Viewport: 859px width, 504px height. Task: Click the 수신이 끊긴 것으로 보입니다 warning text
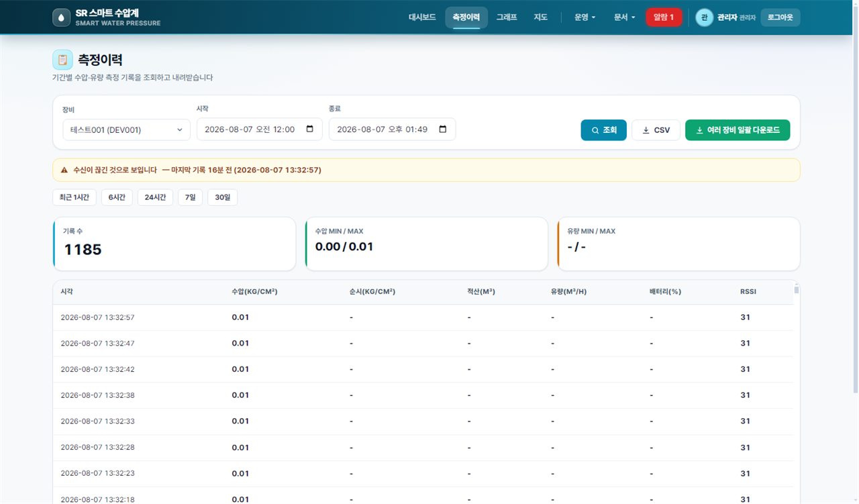tap(115, 170)
